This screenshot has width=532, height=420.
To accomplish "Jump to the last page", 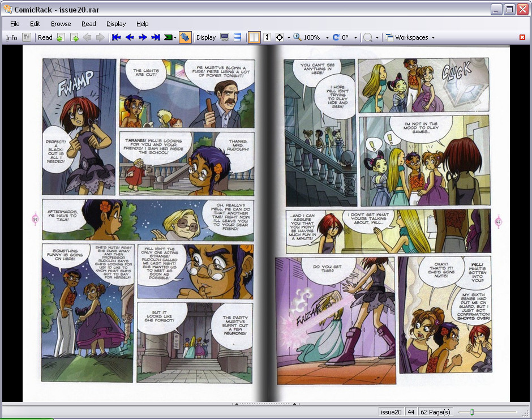I will [156, 37].
